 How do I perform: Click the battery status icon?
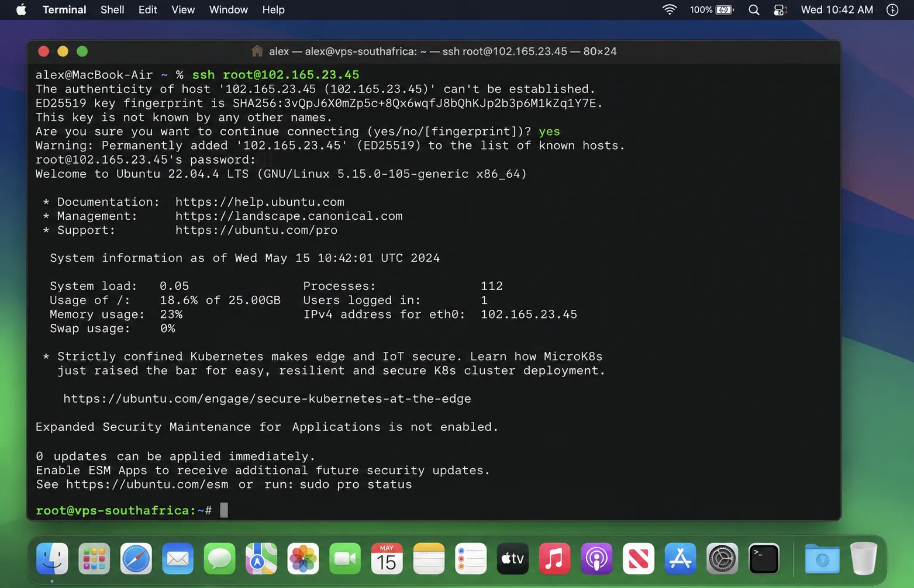(x=725, y=10)
